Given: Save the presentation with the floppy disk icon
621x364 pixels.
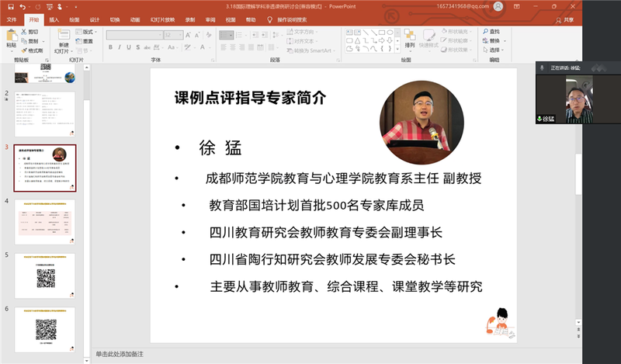Looking at the screenshot, I should click(11, 7).
